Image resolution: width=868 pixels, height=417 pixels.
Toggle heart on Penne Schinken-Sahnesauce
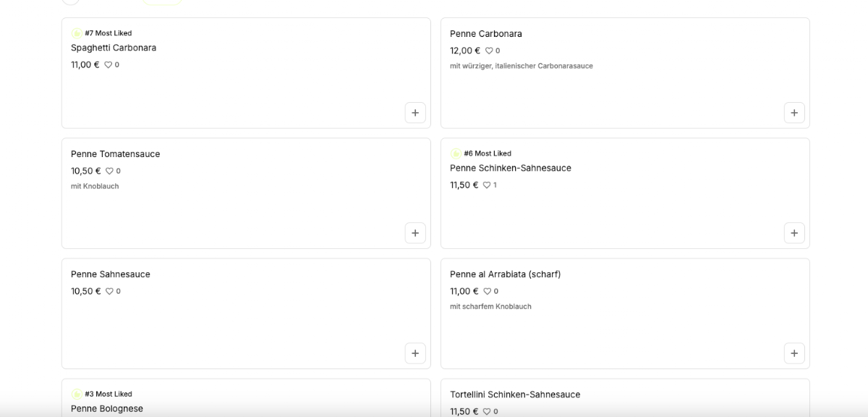(x=487, y=185)
